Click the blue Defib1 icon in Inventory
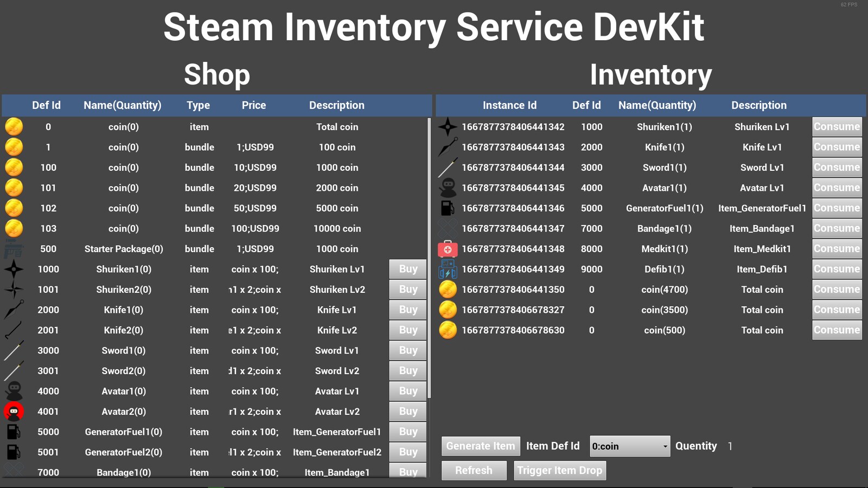 pyautogui.click(x=448, y=269)
